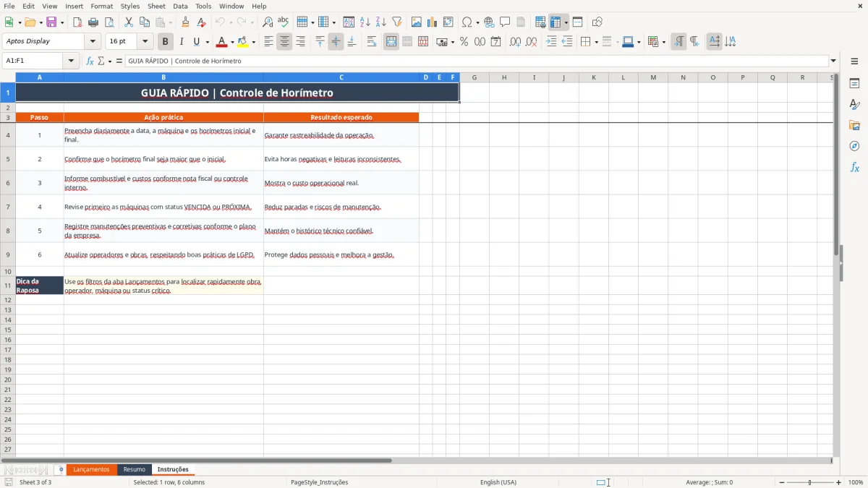Click the 100% zoom level

coord(856,482)
